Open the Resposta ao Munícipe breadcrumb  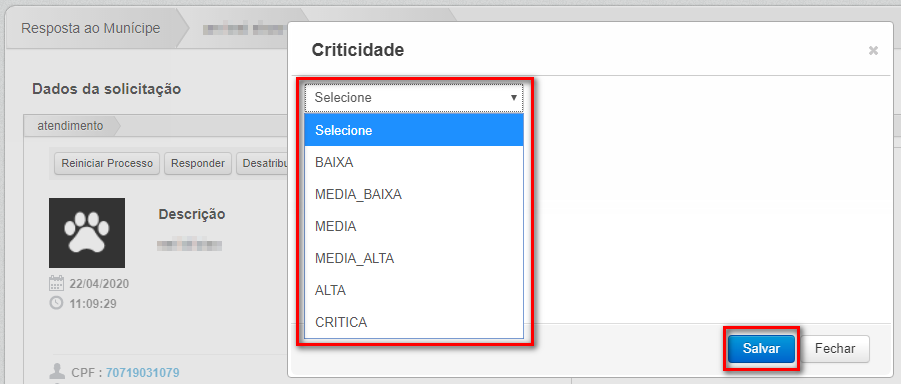coord(91,28)
